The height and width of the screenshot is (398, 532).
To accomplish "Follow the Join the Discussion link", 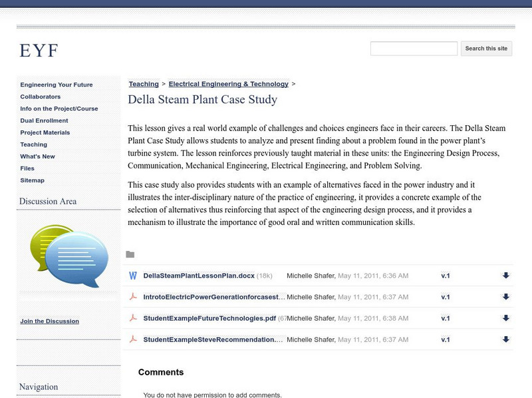I will [49, 321].
